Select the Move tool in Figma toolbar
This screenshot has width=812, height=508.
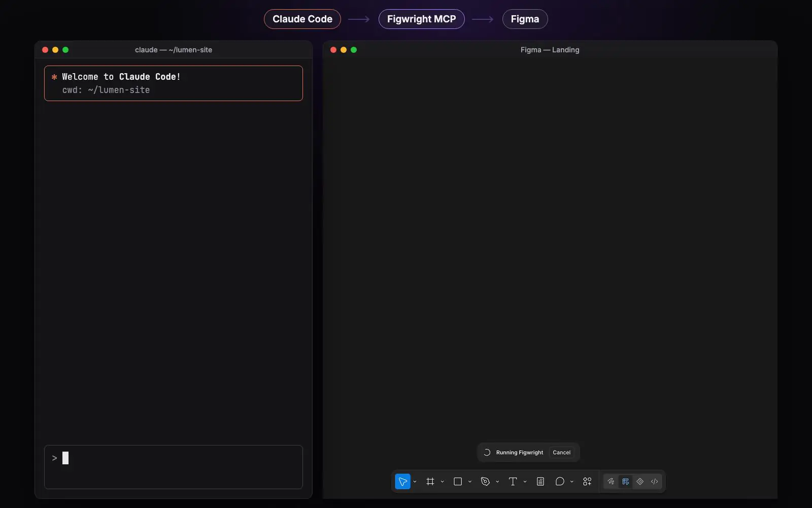pos(402,482)
